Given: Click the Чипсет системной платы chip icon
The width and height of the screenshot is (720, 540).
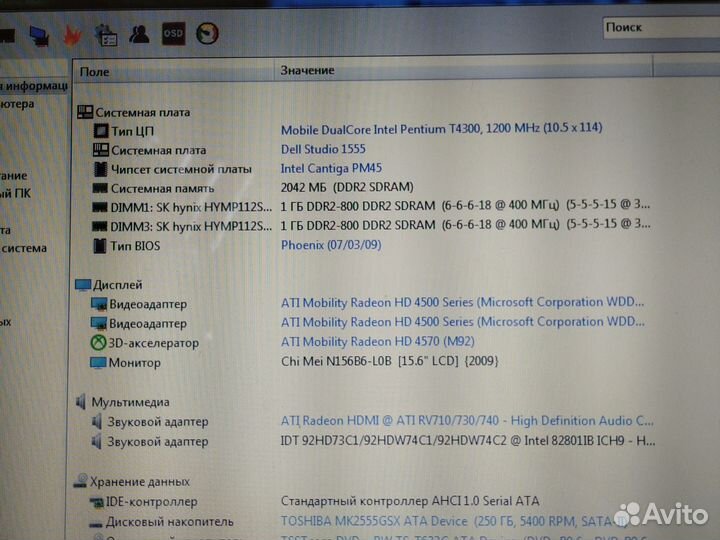Looking at the screenshot, I should tap(101, 169).
